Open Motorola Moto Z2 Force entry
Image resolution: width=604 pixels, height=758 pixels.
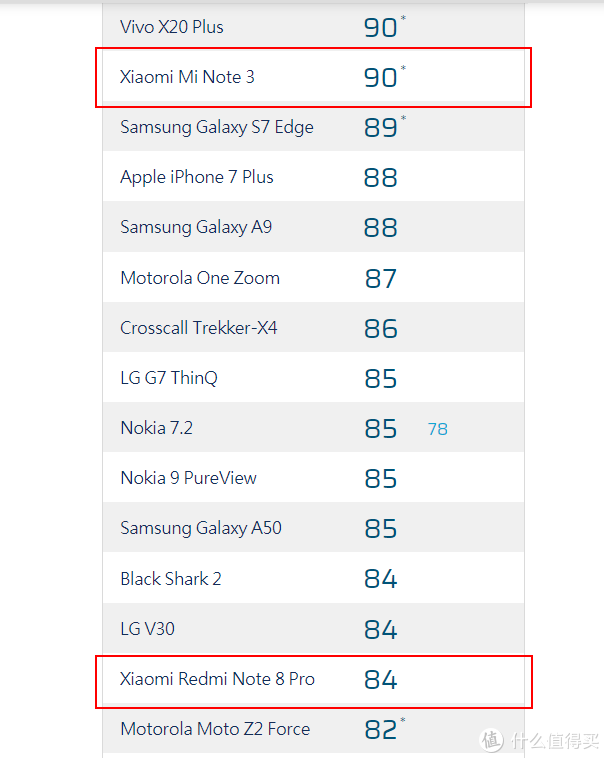tap(215, 729)
